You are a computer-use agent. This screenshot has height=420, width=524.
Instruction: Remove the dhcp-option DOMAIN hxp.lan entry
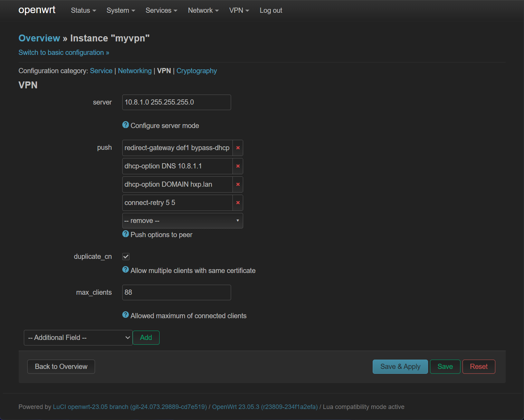point(238,184)
